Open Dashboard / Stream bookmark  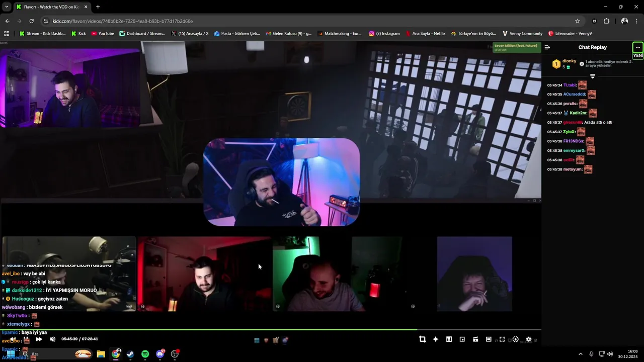click(142, 34)
